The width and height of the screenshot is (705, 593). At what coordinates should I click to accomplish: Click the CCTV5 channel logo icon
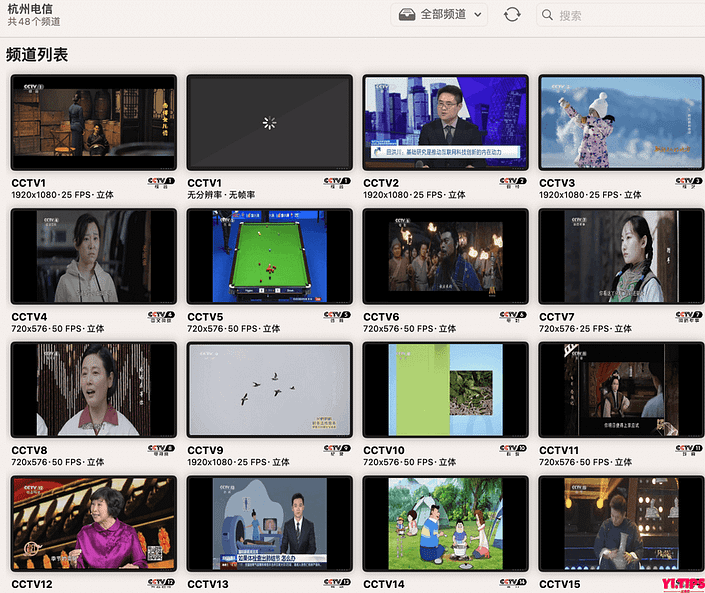pyautogui.click(x=337, y=317)
